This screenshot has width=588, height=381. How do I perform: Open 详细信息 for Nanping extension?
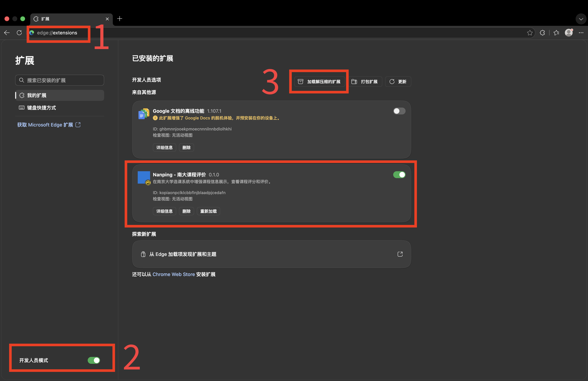pos(164,211)
